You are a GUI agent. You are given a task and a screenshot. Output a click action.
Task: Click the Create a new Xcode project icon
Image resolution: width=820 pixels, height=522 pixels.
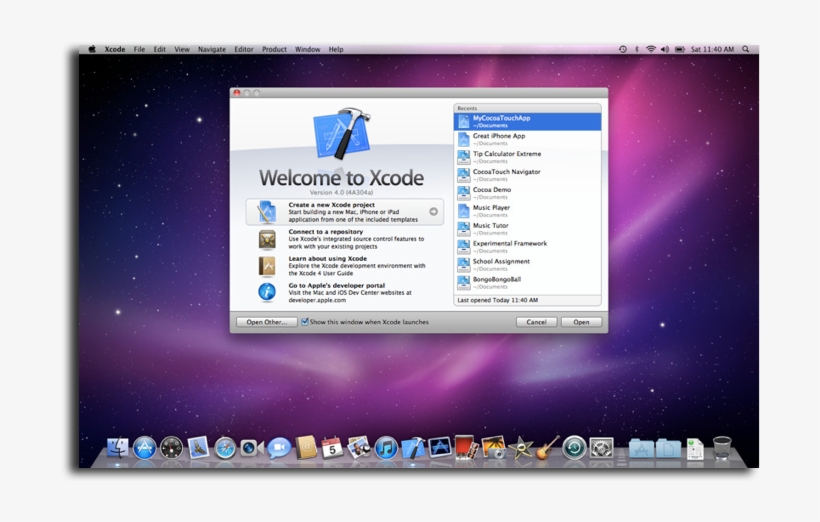coord(267,211)
